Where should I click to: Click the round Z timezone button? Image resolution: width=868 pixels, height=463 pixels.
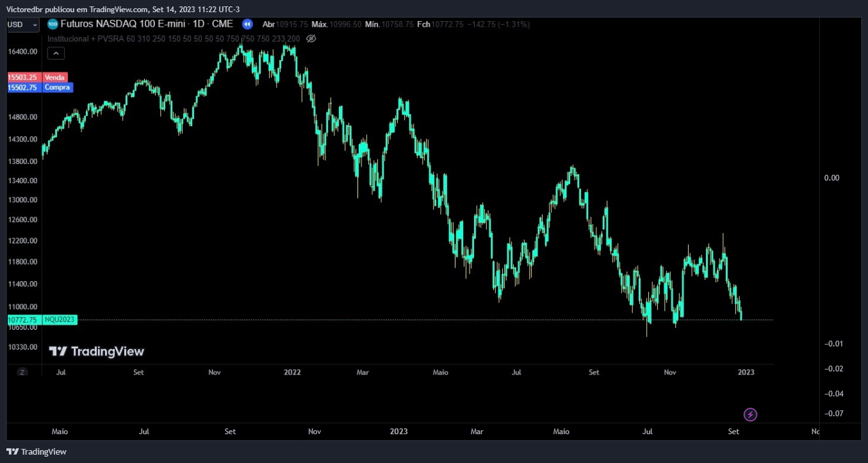pyautogui.click(x=22, y=371)
